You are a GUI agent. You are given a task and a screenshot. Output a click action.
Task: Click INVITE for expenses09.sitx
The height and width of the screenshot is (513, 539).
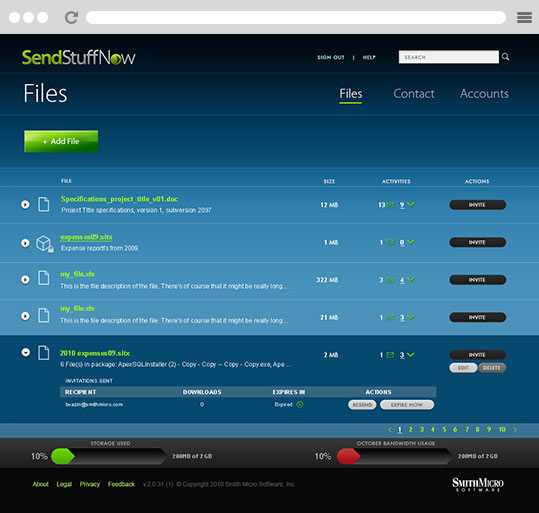477,242
